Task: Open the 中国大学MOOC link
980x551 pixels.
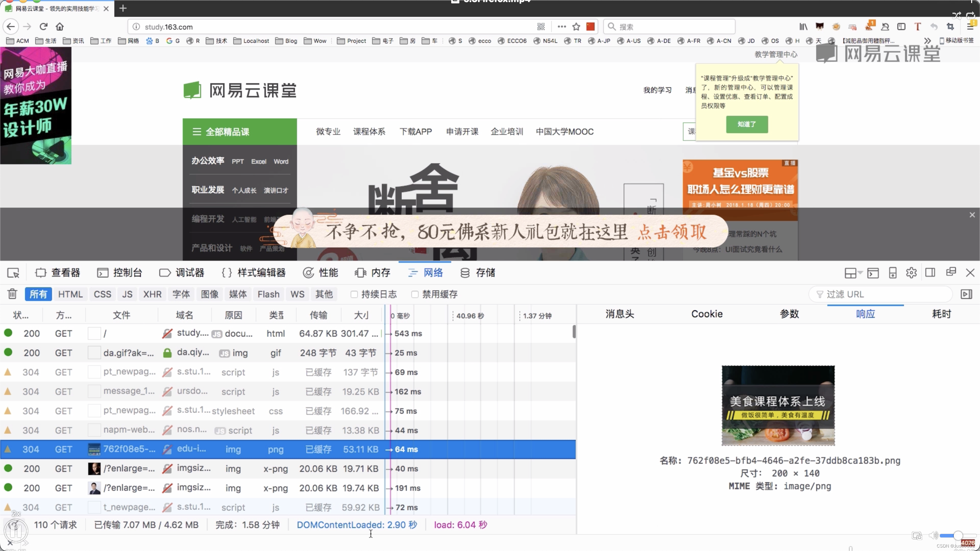Action: point(565,132)
